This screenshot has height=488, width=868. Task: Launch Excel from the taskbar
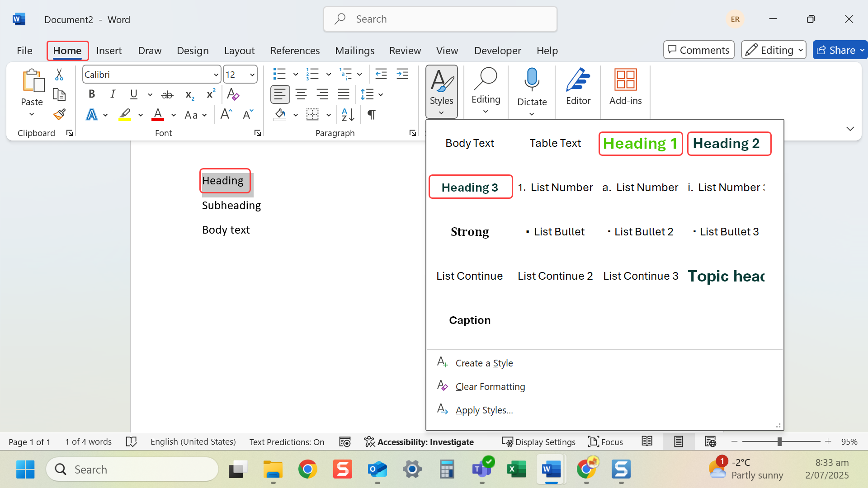pyautogui.click(x=517, y=469)
